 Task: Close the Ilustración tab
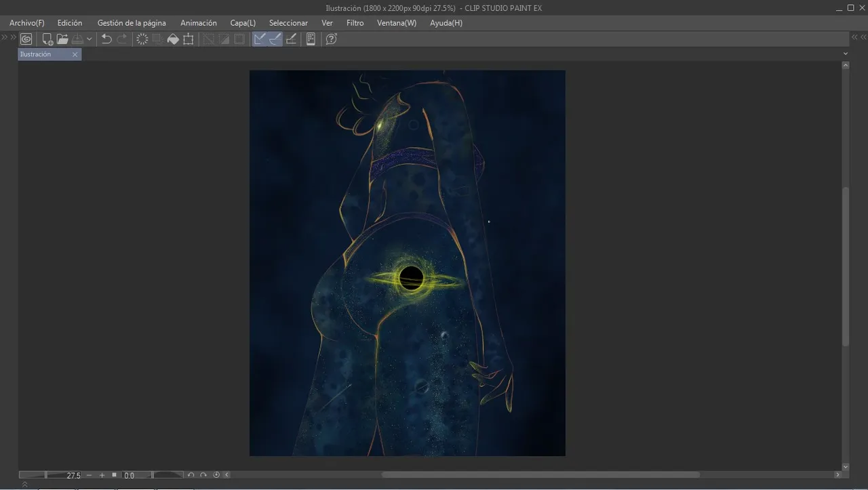click(75, 54)
